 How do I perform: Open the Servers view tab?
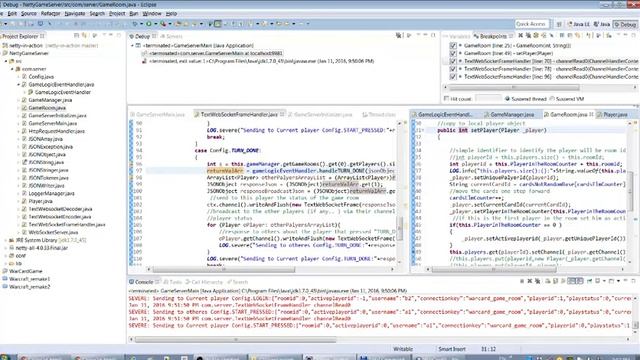pyautogui.click(x=171, y=36)
